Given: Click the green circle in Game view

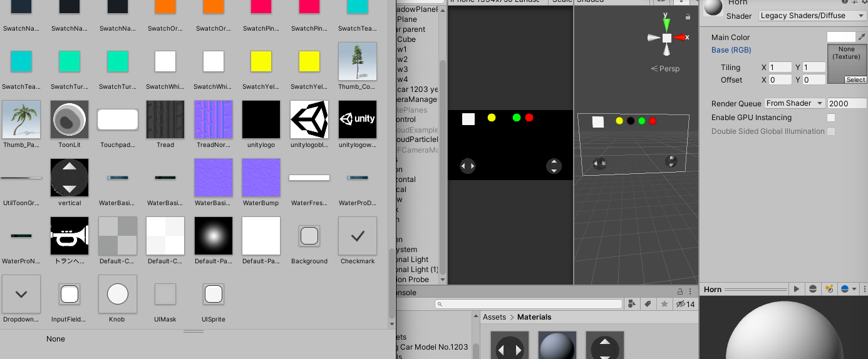Looking at the screenshot, I should click(x=517, y=118).
